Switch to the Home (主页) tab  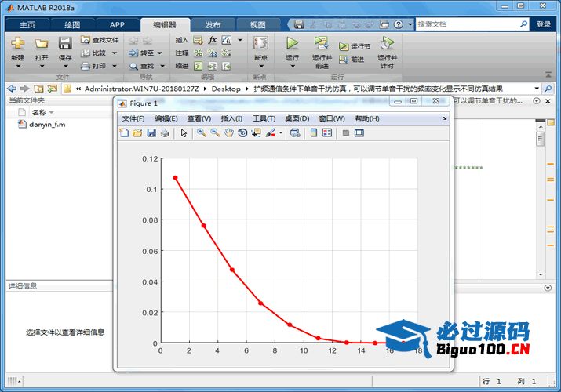click(27, 24)
